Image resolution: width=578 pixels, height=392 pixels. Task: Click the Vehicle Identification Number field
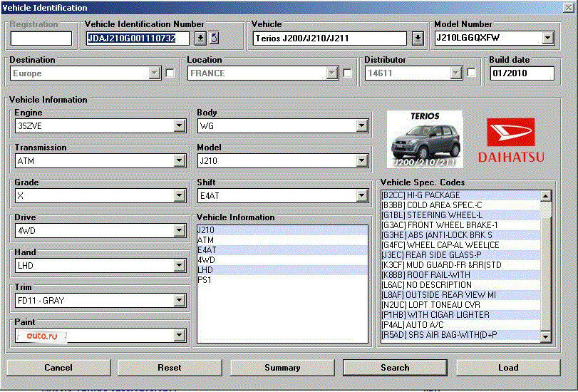pos(138,38)
